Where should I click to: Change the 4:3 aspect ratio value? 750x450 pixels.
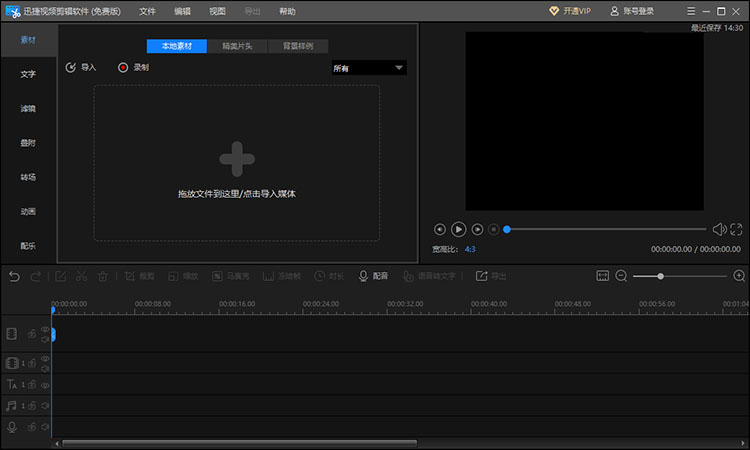(x=470, y=249)
